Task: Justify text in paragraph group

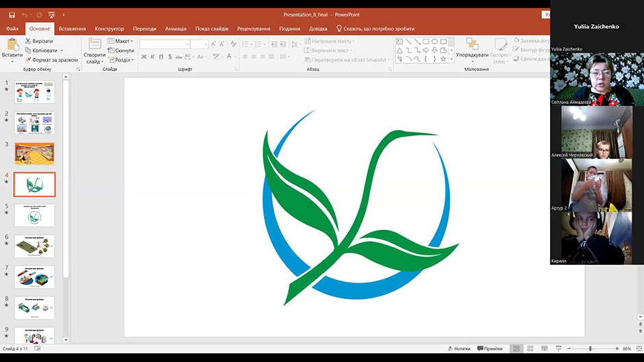Action: pos(271,57)
